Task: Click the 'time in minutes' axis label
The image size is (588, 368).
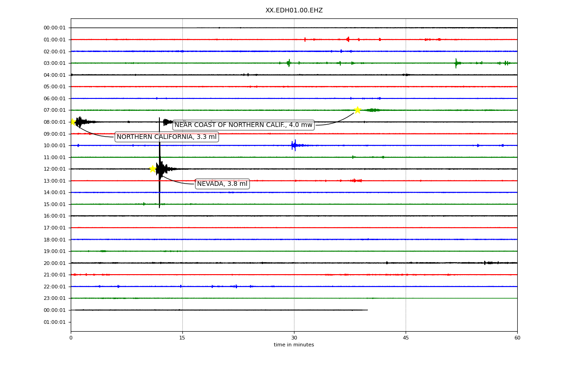Action: (x=294, y=345)
